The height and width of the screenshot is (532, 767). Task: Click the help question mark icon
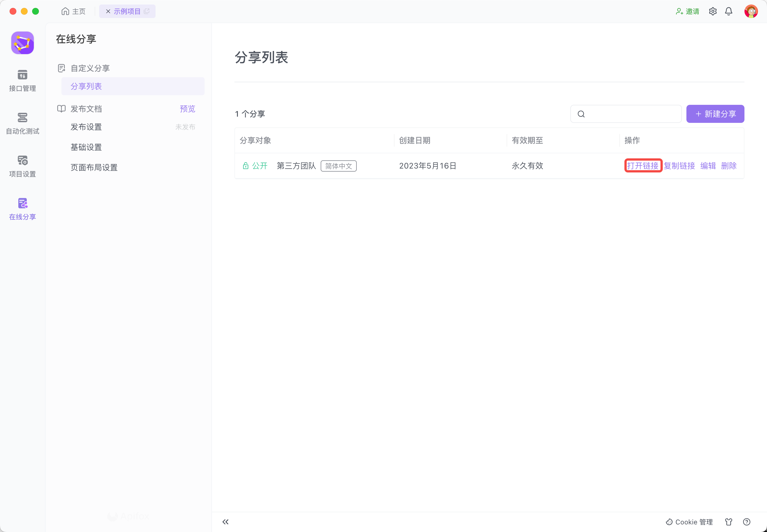tap(747, 522)
